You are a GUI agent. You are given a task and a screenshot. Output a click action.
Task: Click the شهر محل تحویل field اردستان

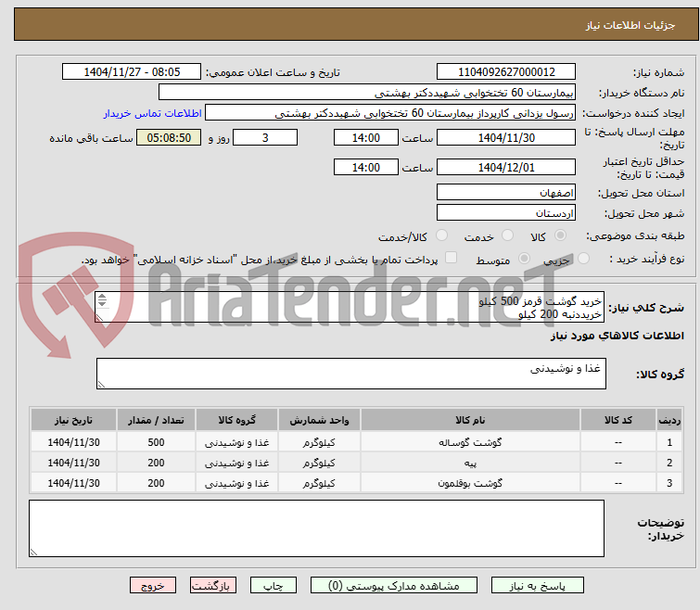click(x=506, y=213)
